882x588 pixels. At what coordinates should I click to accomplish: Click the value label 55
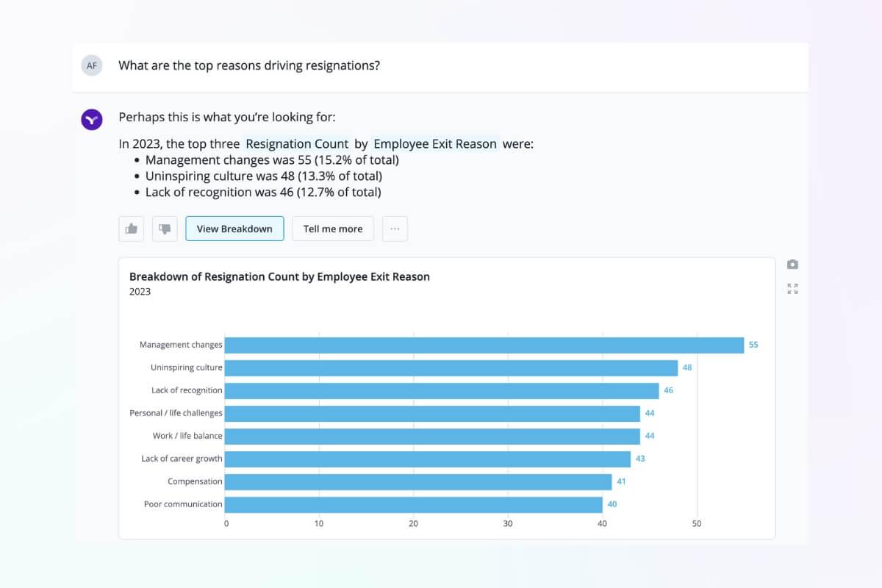coord(753,345)
